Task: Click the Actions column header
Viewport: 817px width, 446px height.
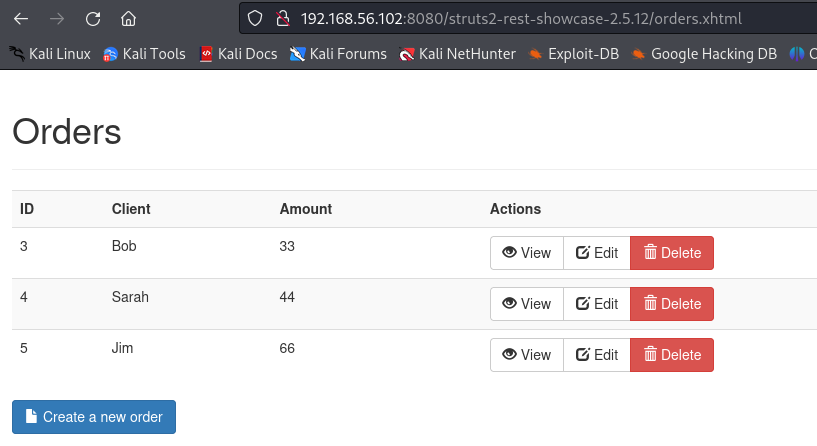Action: pos(515,209)
